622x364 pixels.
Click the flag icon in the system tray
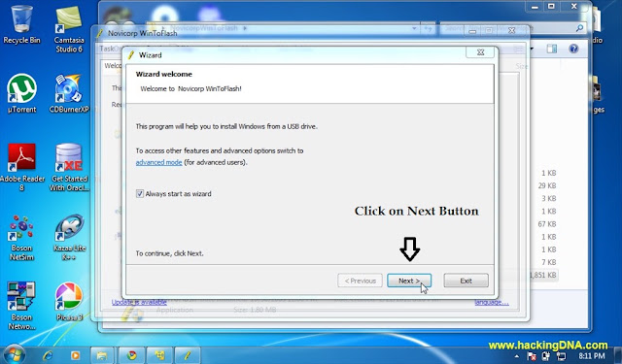(x=532, y=356)
